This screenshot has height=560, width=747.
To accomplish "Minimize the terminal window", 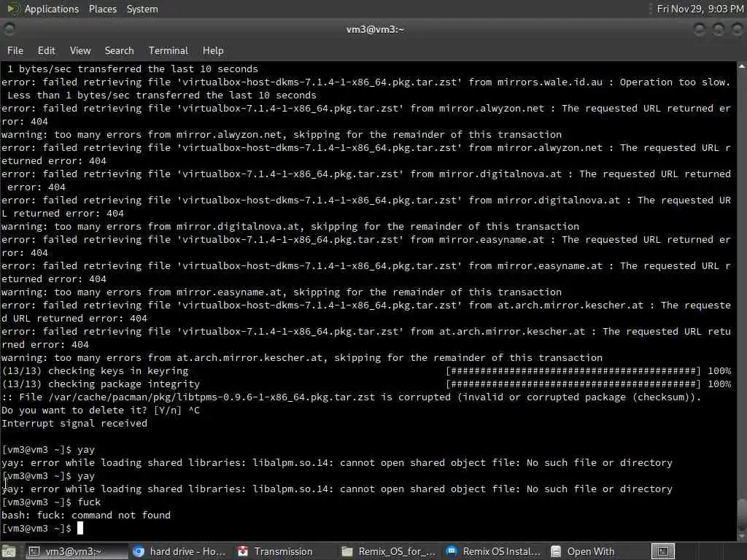I will [700, 29].
